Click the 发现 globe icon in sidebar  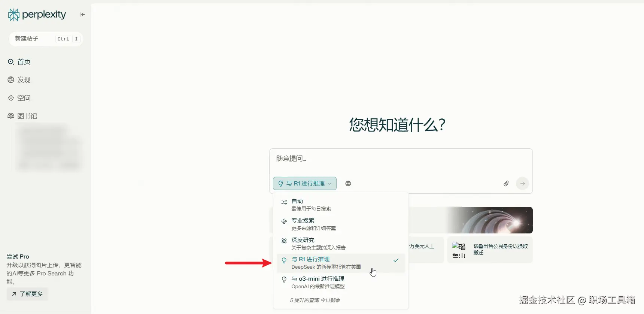click(x=11, y=80)
